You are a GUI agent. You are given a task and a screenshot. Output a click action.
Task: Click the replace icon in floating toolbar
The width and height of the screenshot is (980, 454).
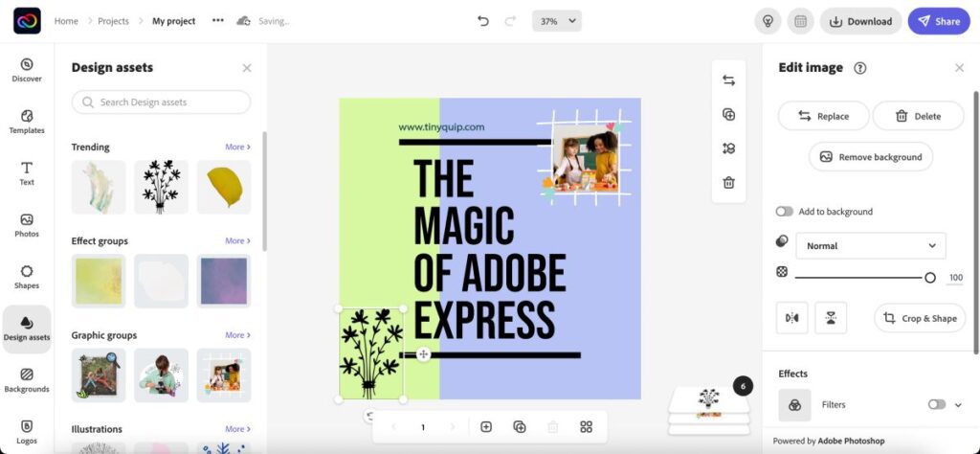[728, 80]
